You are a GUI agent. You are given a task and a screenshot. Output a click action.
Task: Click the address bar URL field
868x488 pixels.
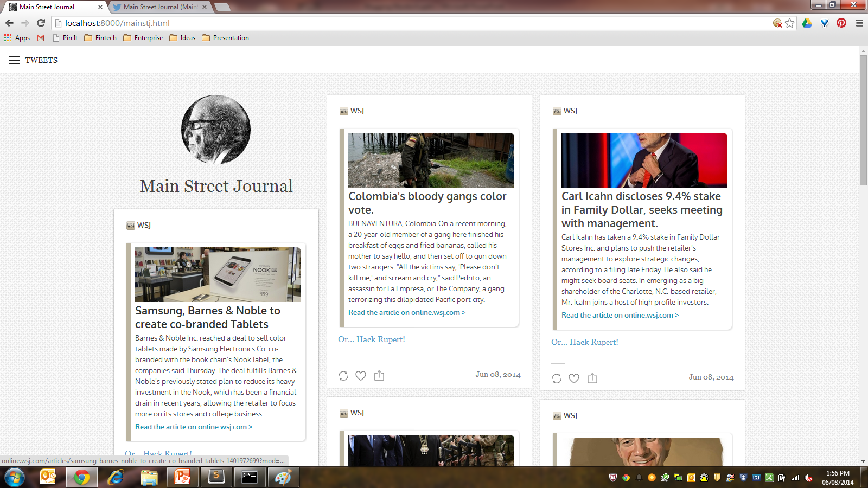412,23
